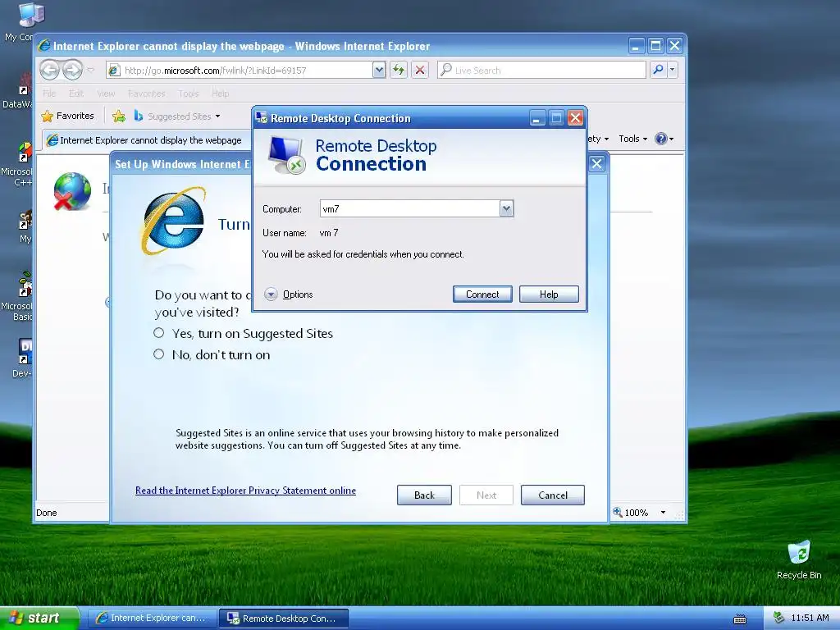Open the View menu in Internet Explorer
This screenshot has height=630, width=840.
106,94
